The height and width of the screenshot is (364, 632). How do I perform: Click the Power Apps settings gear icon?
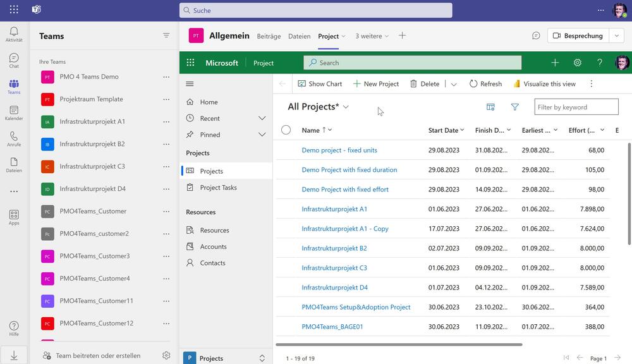click(577, 63)
